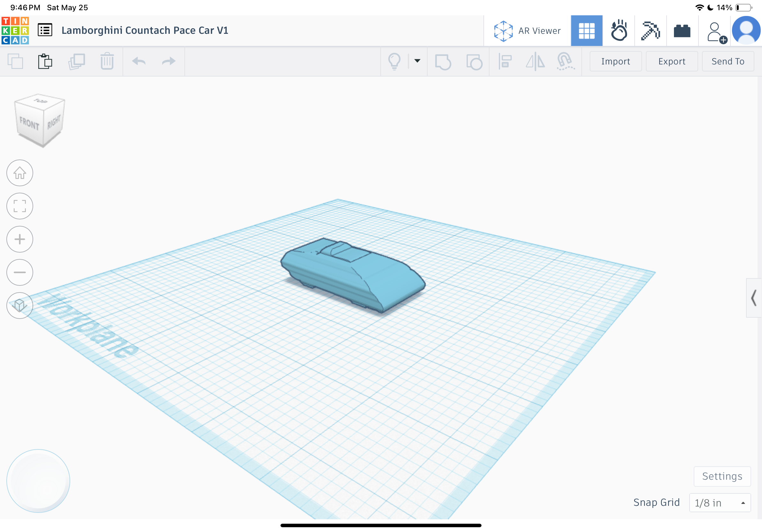Image resolution: width=762 pixels, height=532 pixels.
Task: Zoom in with the plus button
Action: pyautogui.click(x=19, y=239)
